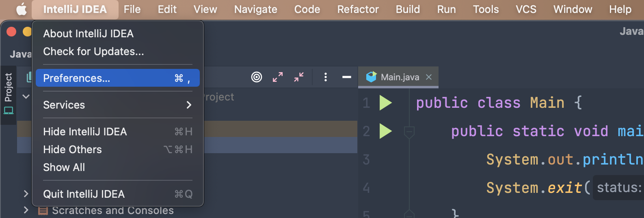Viewport: 644px width, 218px height.
Task: Click 'System.out.println' on line 3
Action: point(565,160)
